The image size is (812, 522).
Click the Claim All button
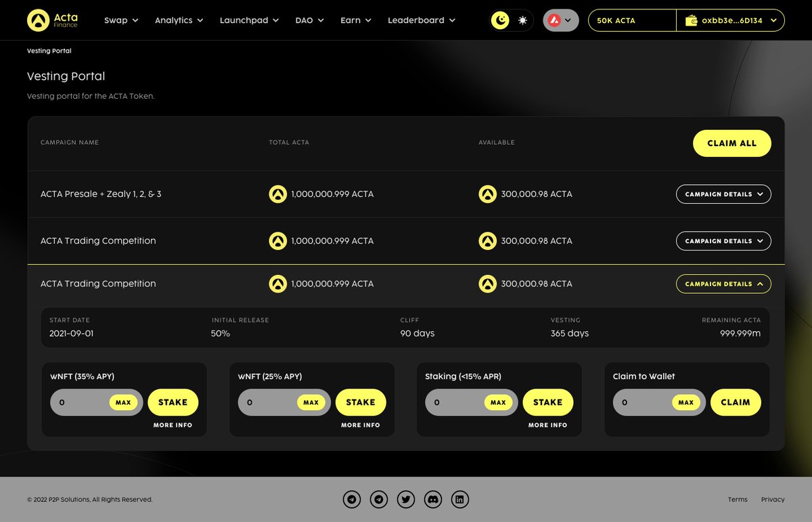tap(731, 144)
